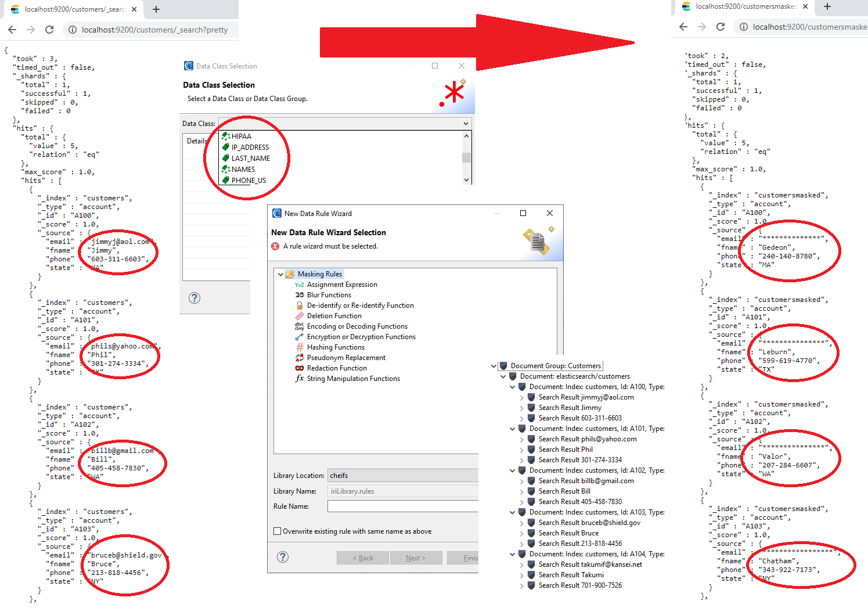This screenshot has height=615, width=868.
Task: Click the data class list scroll-up arrow
Action: (466, 136)
